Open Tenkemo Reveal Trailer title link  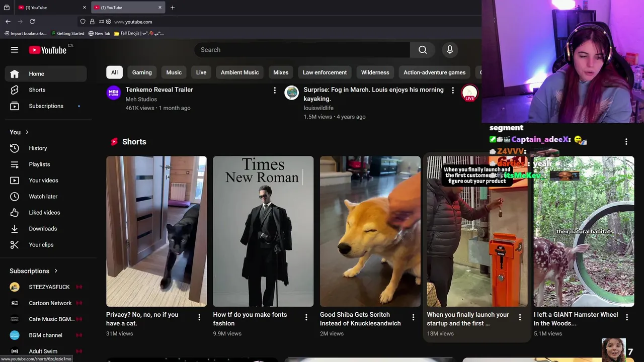pos(159,89)
